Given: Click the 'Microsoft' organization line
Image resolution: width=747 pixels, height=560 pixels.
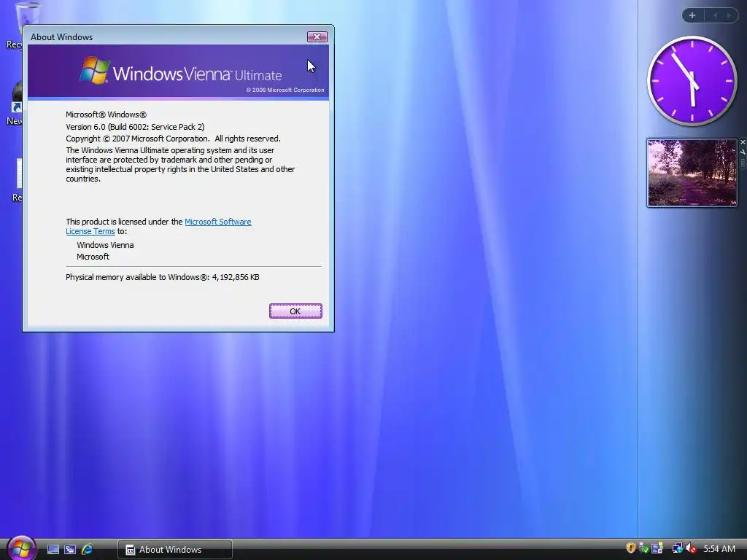Looking at the screenshot, I should (93, 257).
